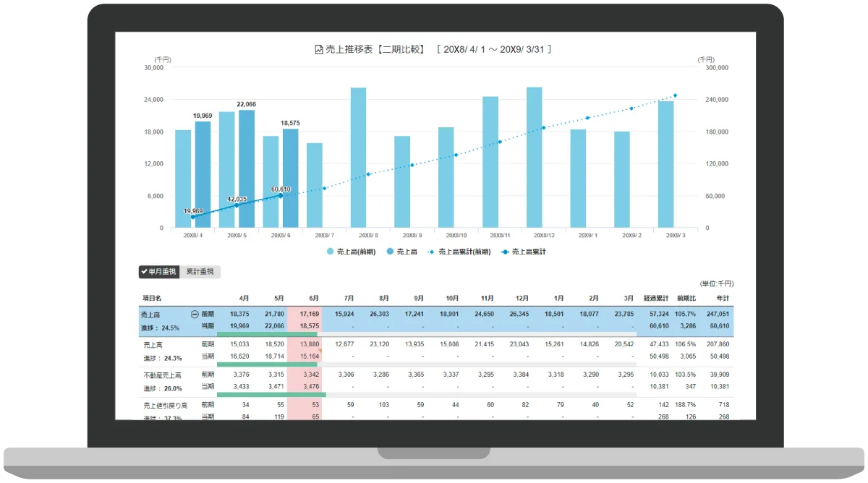Screen dimensions: 868x483
Task: Click the 項目名 column header
Action: 152,297
